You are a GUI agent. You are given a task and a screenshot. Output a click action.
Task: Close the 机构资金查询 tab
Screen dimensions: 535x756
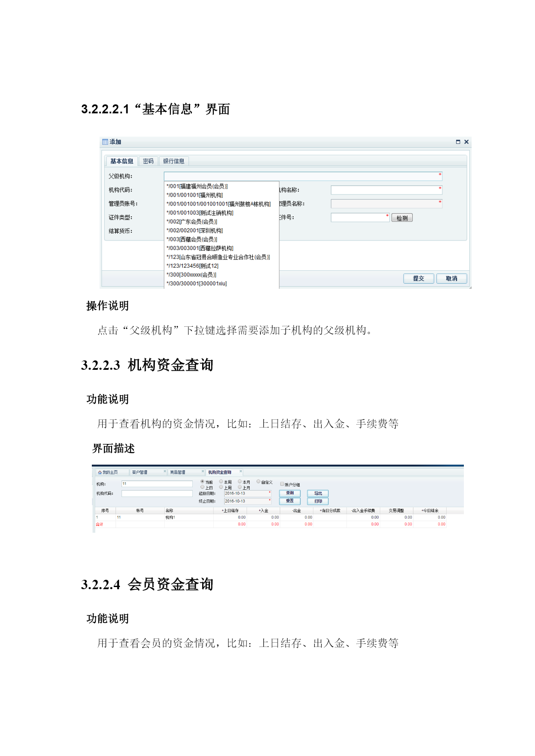(241, 472)
